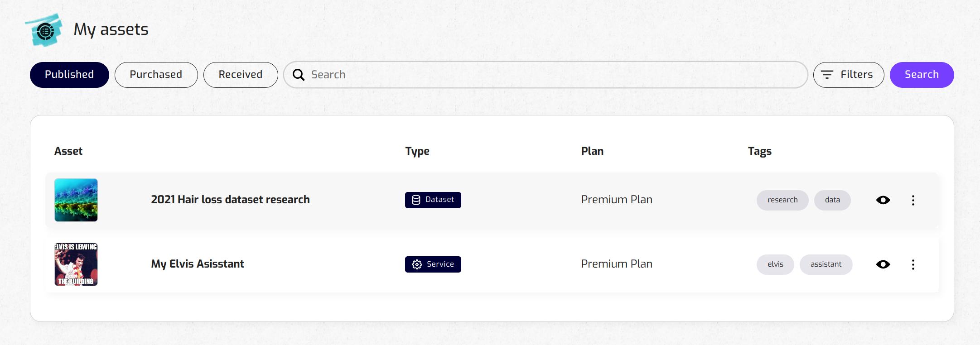Click the Dataset database icon badge
Image resolution: width=980 pixels, height=345 pixels.
(x=416, y=200)
